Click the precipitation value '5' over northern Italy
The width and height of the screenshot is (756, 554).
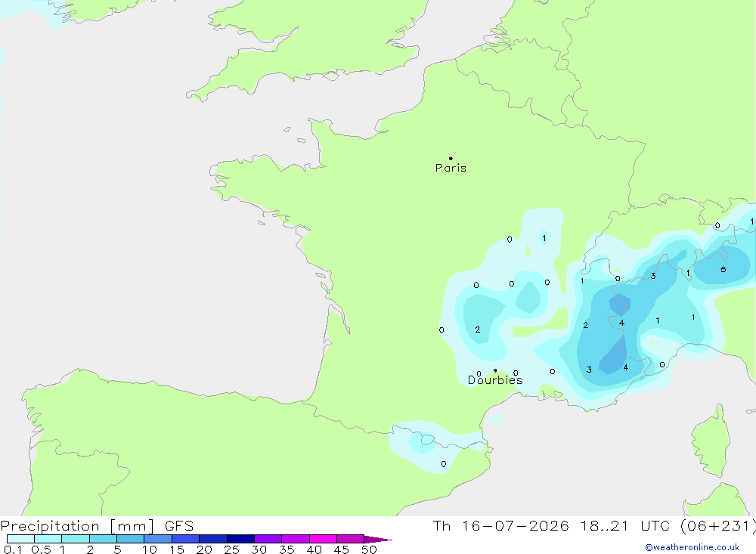click(723, 270)
